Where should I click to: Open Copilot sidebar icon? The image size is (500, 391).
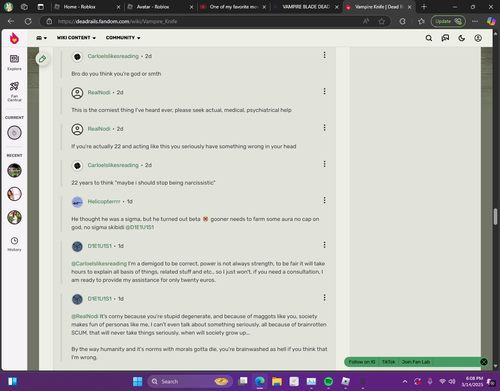click(491, 21)
